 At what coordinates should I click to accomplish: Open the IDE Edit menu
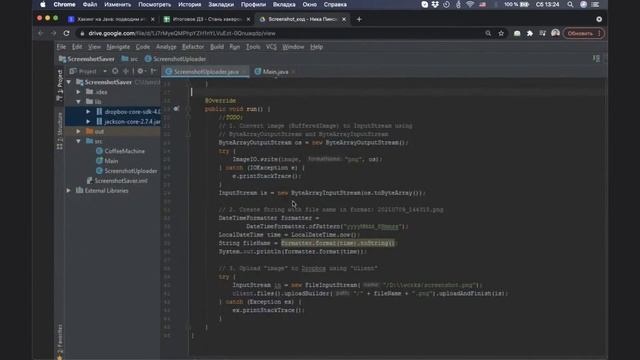[x=77, y=47]
